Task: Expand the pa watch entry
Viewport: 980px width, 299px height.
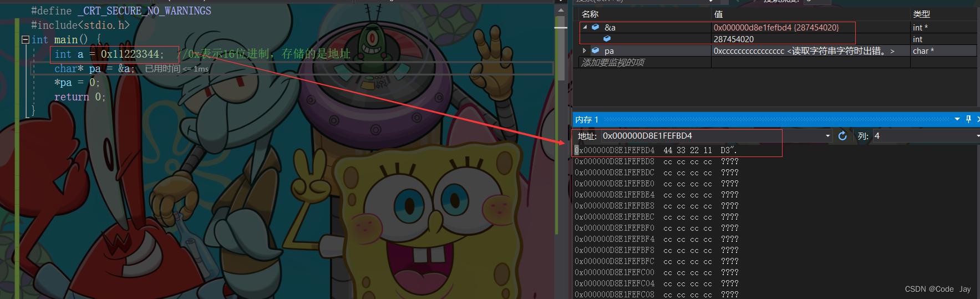Action: pyautogui.click(x=585, y=50)
